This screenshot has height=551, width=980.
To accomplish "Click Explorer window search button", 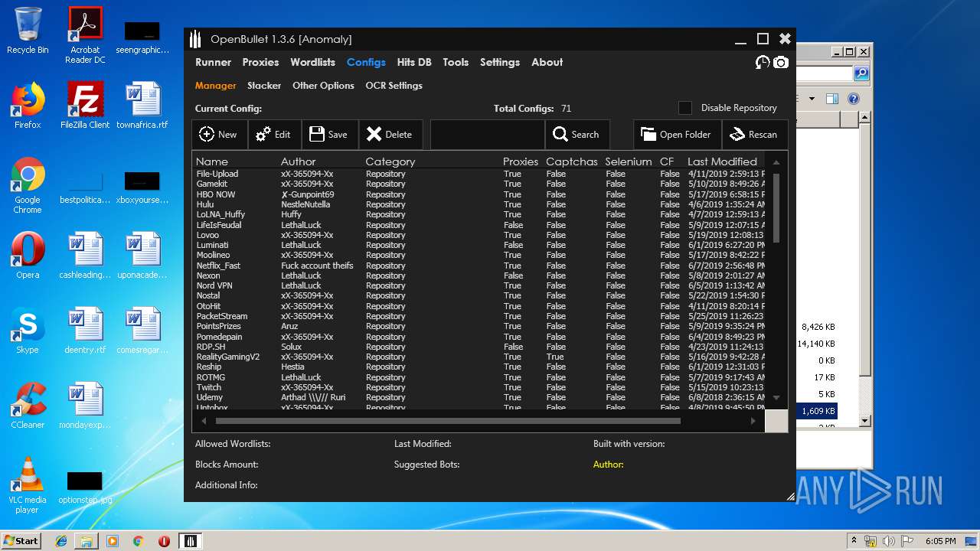I will point(861,73).
